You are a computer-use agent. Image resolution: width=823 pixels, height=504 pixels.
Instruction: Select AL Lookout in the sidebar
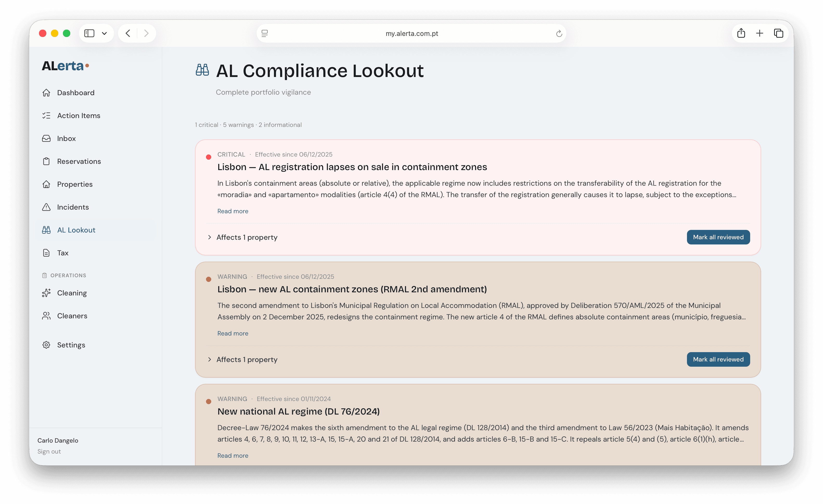click(95, 230)
